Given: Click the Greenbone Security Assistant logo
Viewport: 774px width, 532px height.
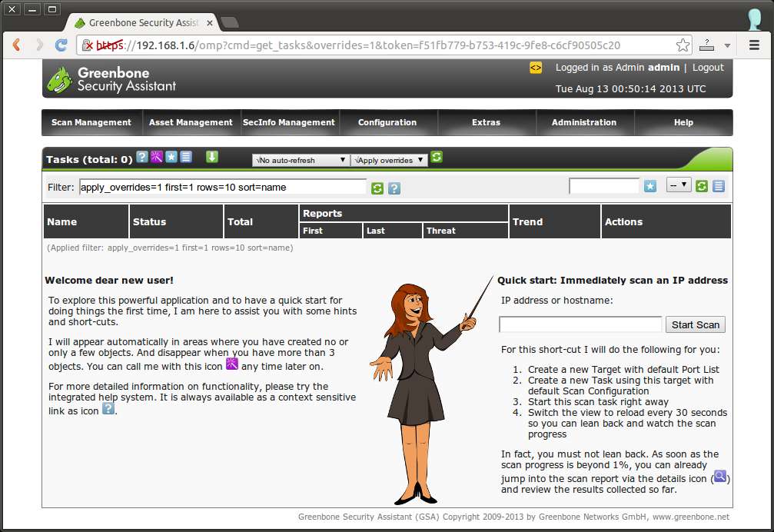Looking at the screenshot, I should pyautogui.click(x=111, y=79).
